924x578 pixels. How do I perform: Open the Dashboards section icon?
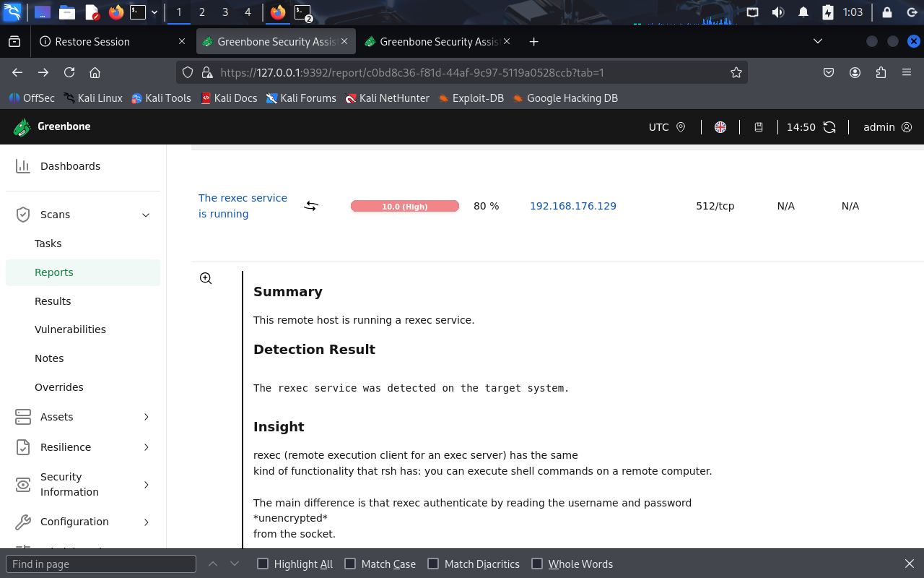point(21,165)
